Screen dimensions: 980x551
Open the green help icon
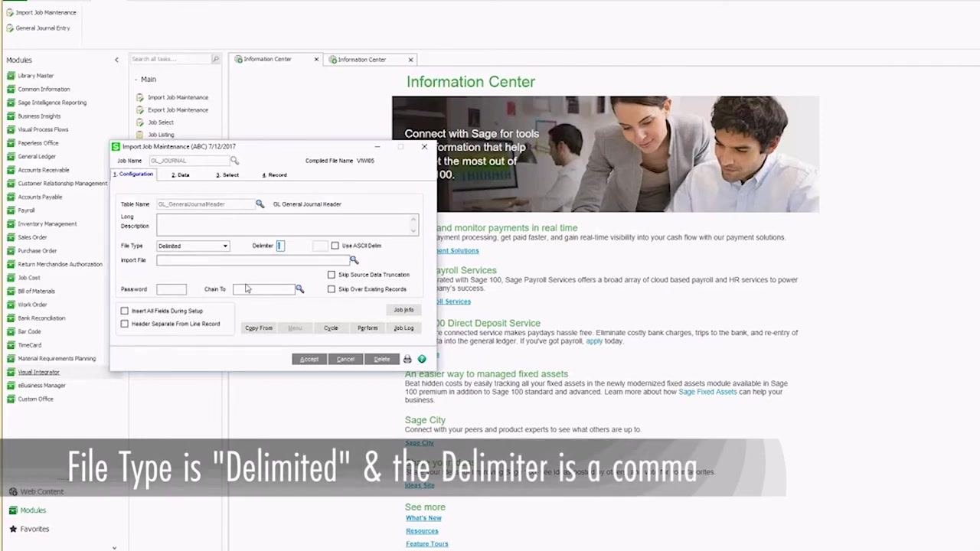pos(422,359)
